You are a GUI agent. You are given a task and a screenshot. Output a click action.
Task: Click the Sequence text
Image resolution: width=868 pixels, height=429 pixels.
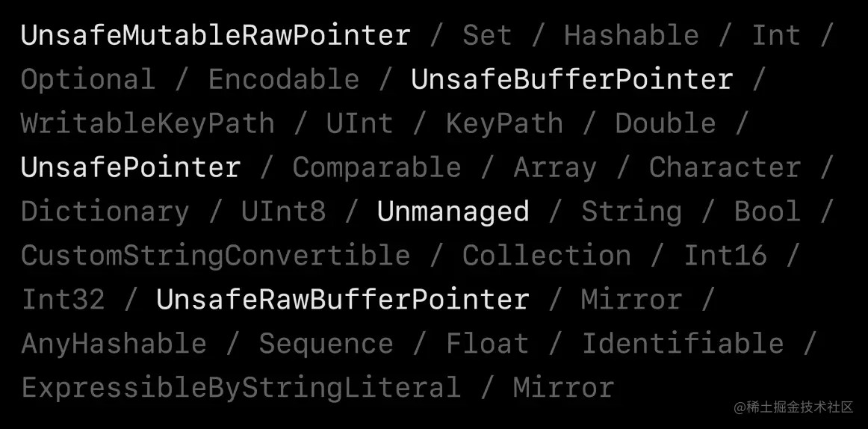coord(326,345)
